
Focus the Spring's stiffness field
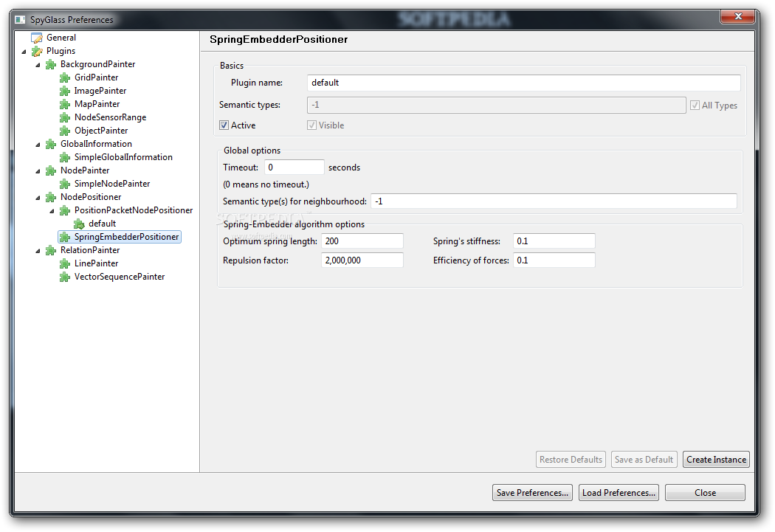[554, 241]
